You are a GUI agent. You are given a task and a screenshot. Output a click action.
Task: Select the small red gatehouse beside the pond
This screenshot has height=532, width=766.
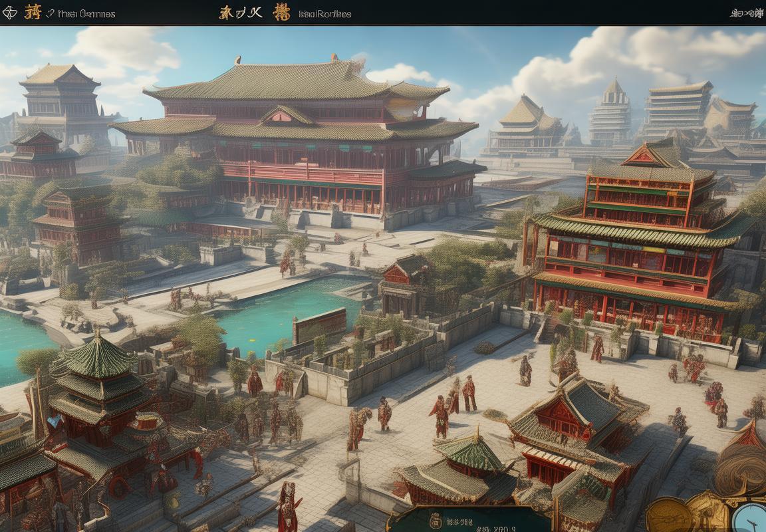pos(406,283)
